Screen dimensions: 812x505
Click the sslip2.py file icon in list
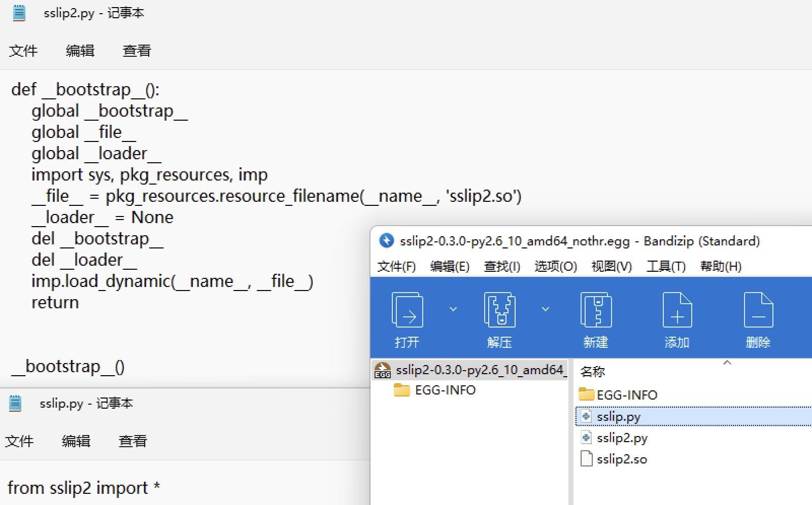[x=586, y=438]
